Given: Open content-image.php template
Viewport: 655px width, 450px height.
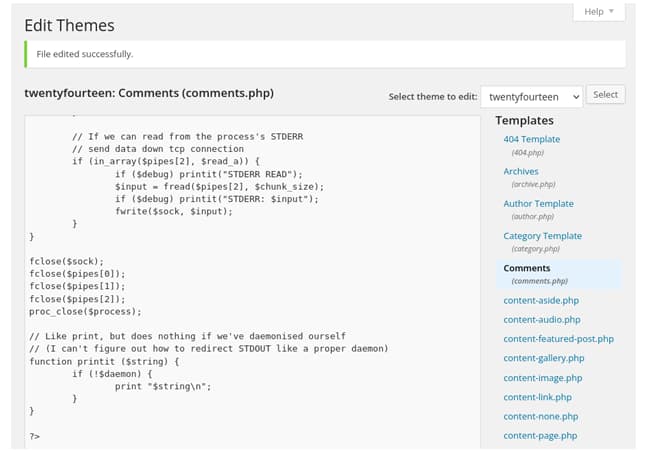Looking at the screenshot, I should tap(542, 378).
